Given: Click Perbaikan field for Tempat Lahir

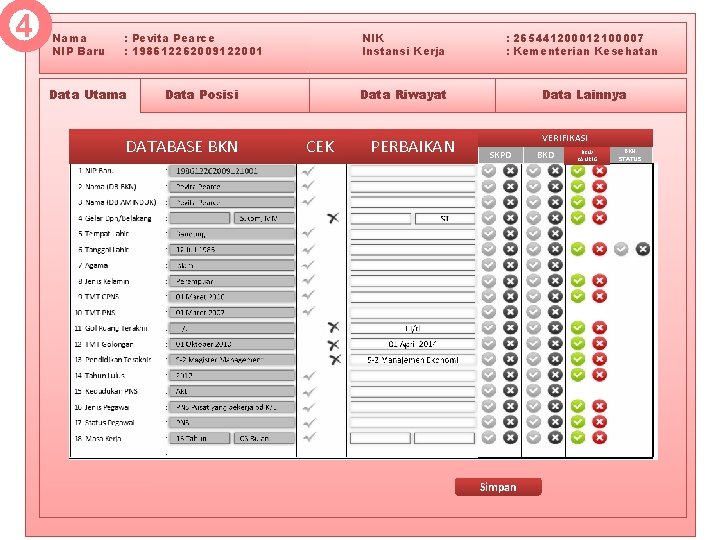Looking at the screenshot, I should point(412,234).
